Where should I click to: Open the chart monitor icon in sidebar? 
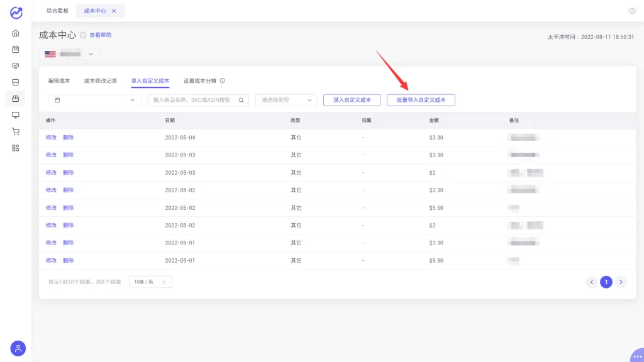click(16, 65)
